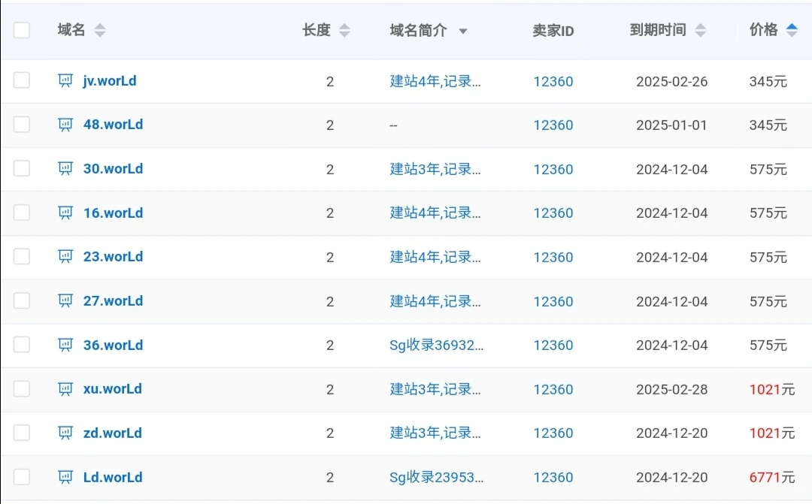This screenshot has width=812, height=504.
Task: Click the presentation icon beside 30.worLd
Action: (x=65, y=169)
